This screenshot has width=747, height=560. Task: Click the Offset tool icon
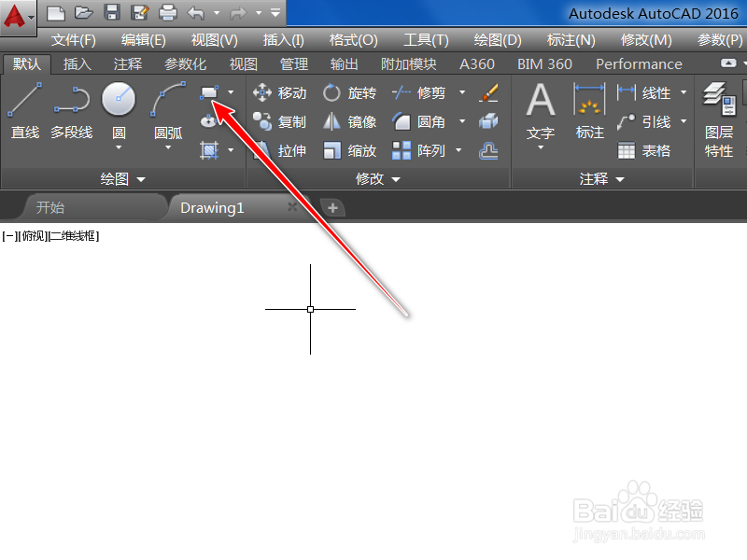(488, 151)
